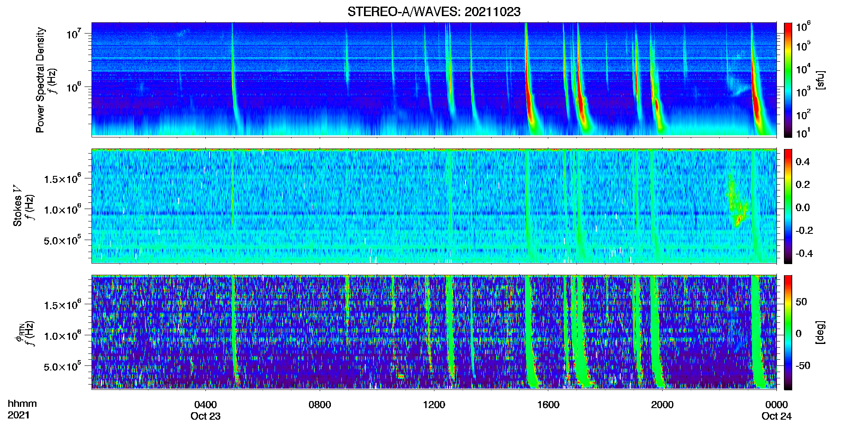Viewport: 868px width, 447px height.
Task: Click the 10^3 label on sfu colorbar
Action: point(803,92)
